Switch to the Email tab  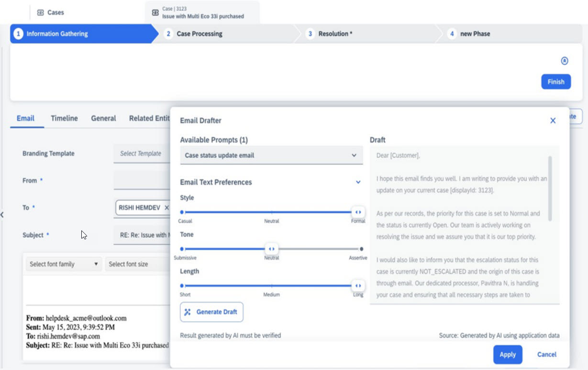tap(25, 118)
